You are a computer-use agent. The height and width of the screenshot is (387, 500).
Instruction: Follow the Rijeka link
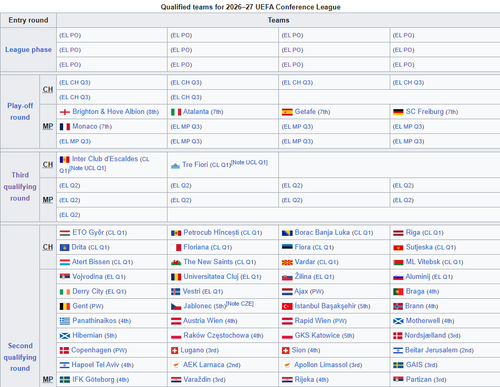coord(304,379)
